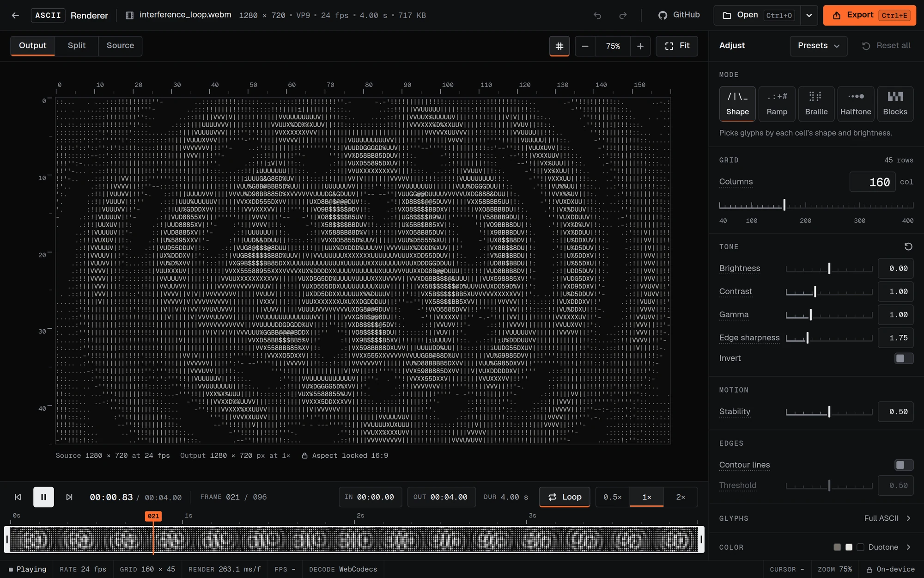Image resolution: width=924 pixels, height=578 pixels.
Task: Click the first gray color swatch
Action: point(837,547)
